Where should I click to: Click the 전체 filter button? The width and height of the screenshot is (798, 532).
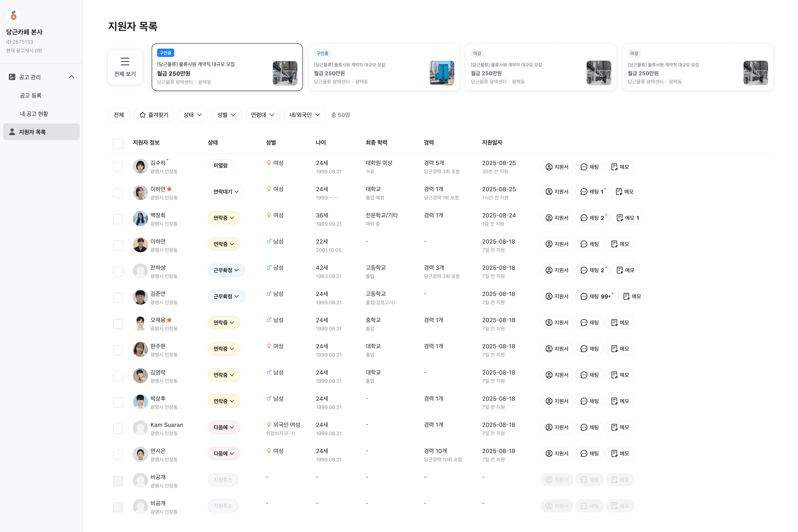tap(119, 115)
